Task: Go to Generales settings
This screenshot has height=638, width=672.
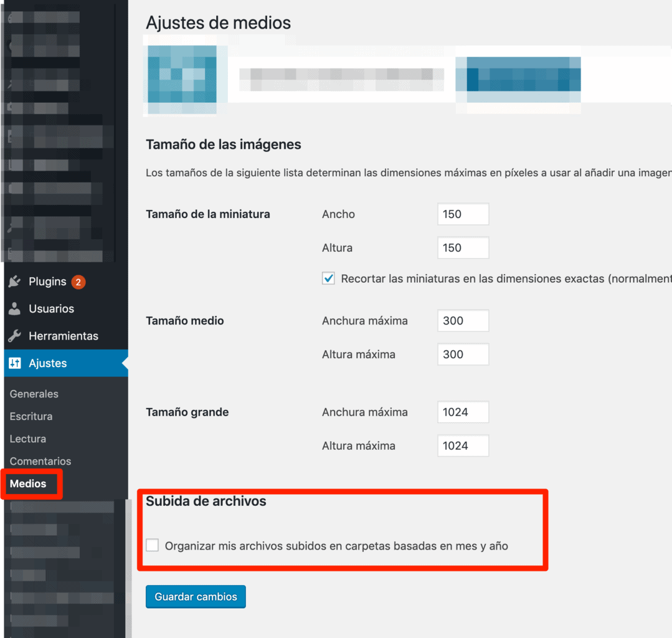Action: click(34, 394)
